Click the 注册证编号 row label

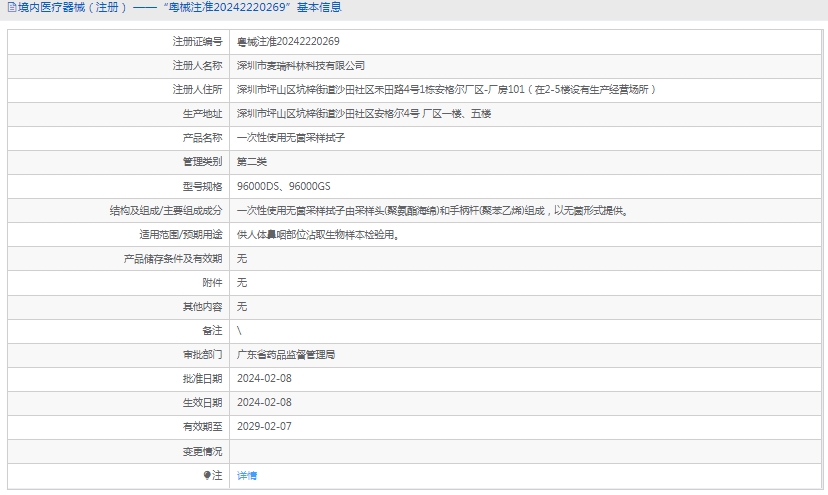(x=197, y=42)
